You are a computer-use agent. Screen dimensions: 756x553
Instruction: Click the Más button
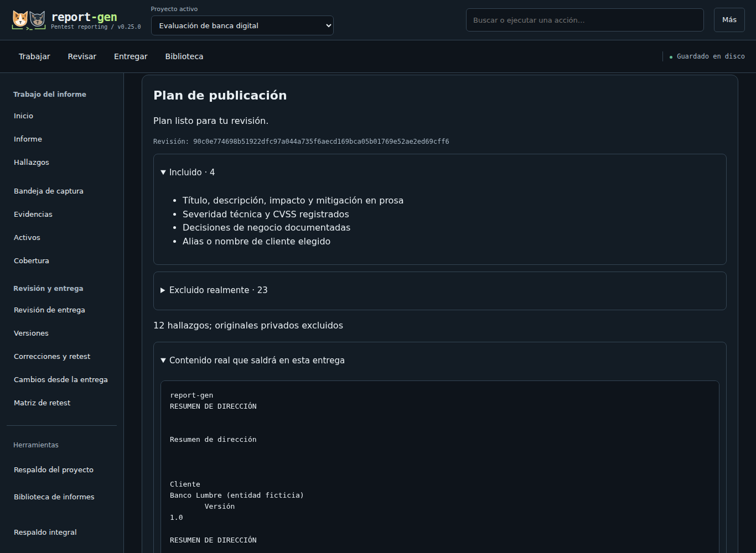(729, 20)
